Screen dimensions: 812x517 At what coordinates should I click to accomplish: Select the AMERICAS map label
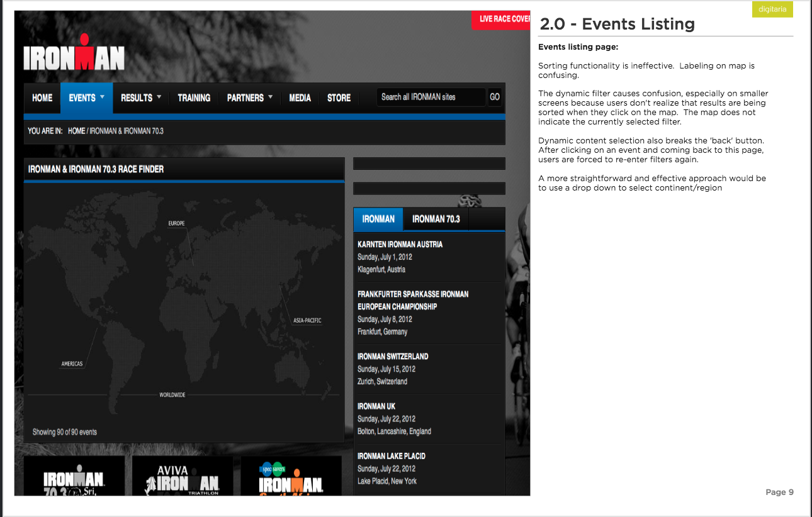(x=72, y=364)
